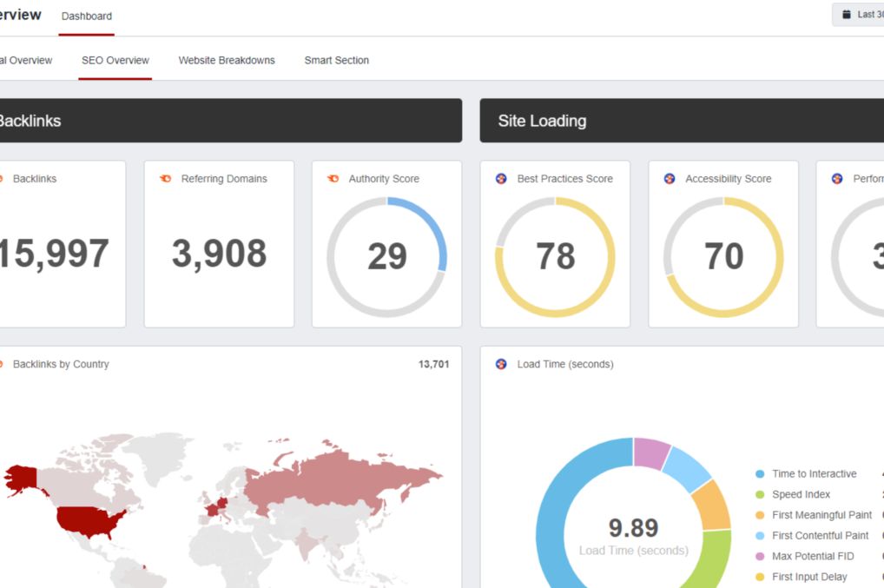This screenshot has height=588, width=884.
Task: Click the 9.89 load time center value
Action: pos(633,528)
